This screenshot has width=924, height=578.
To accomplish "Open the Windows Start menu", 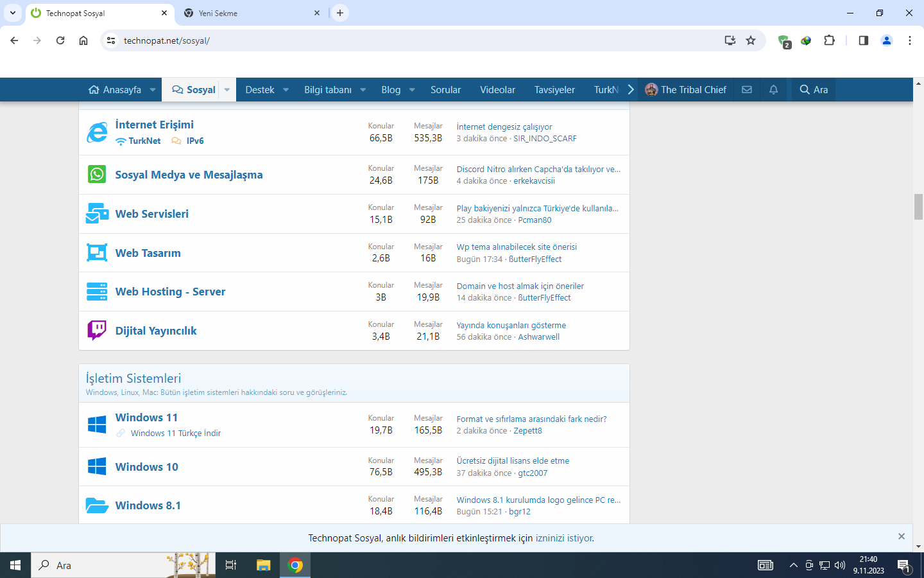I will 15,565.
